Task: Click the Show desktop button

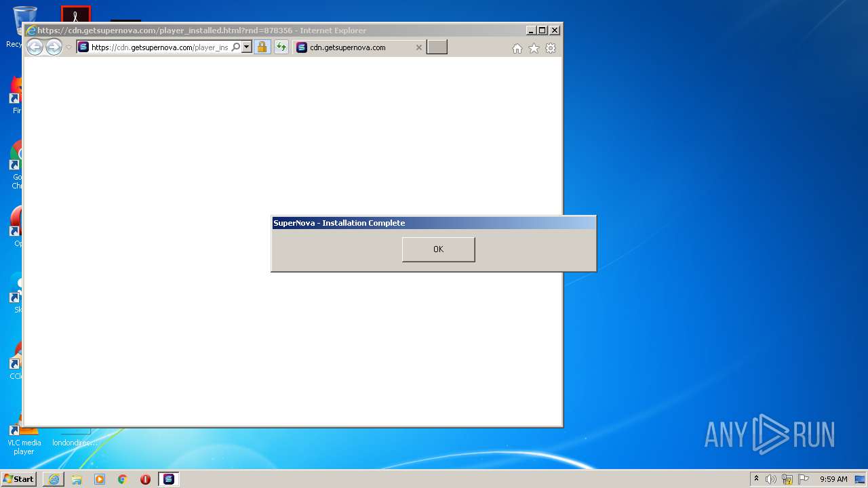Action: pyautogui.click(x=861, y=479)
